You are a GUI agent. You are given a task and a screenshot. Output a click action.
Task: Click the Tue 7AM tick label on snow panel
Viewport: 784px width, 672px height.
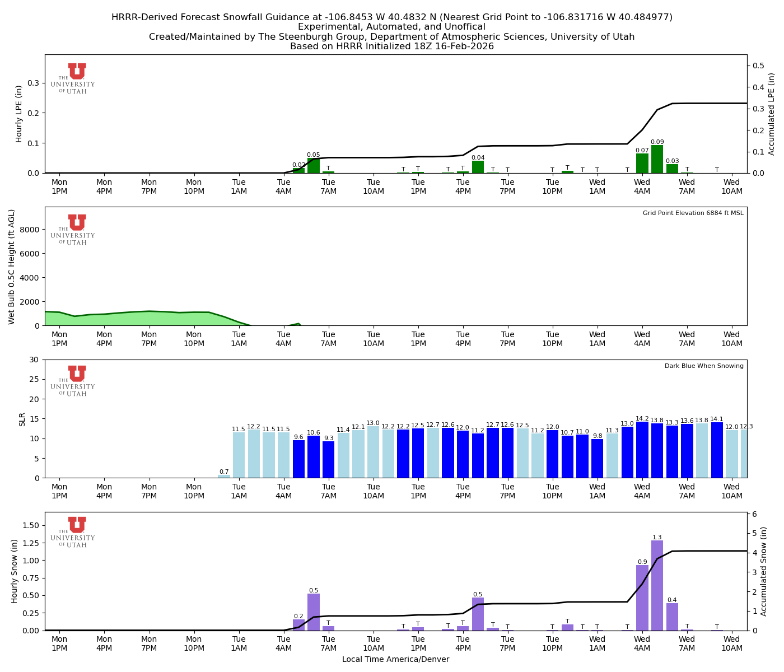pyautogui.click(x=329, y=643)
